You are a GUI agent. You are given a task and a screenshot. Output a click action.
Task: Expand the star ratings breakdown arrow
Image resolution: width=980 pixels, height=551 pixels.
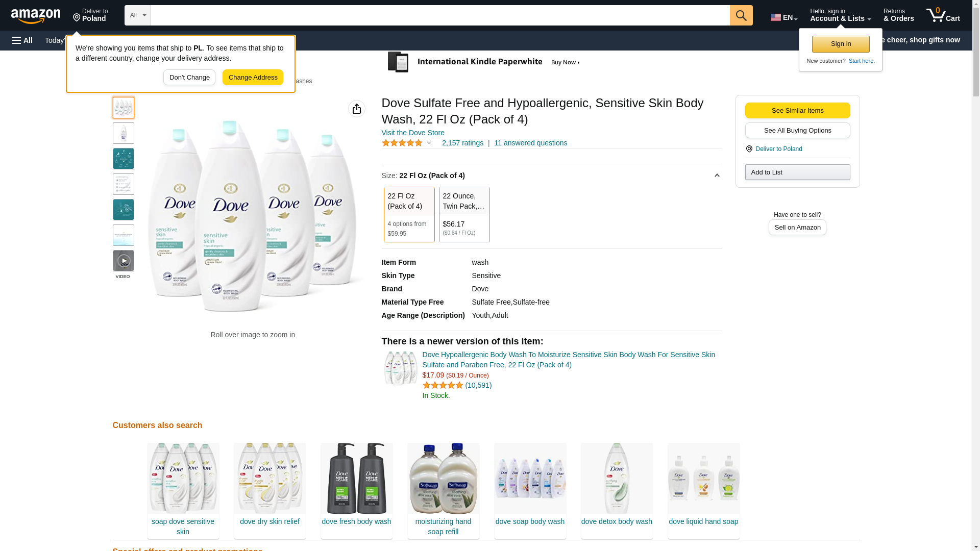[429, 143]
